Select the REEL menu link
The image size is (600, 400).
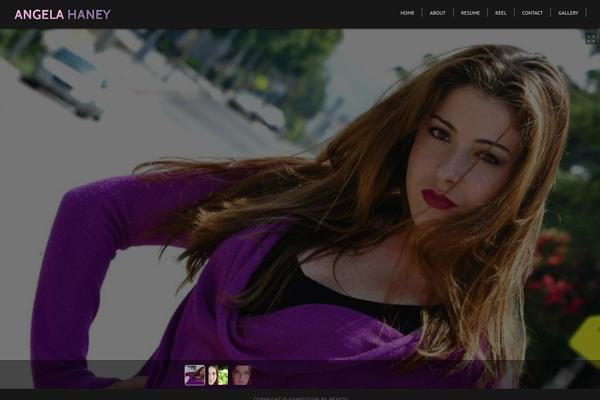(x=501, y=13)
